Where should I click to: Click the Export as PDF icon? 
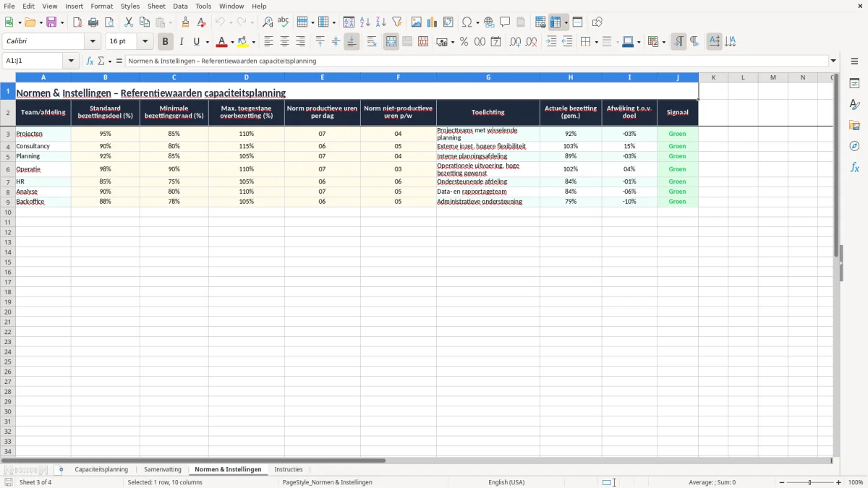77,22
